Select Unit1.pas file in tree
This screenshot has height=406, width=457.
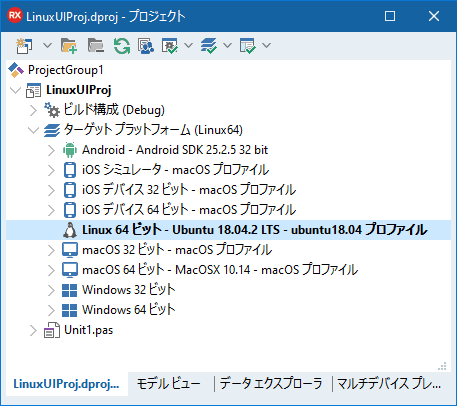[89, 330]
